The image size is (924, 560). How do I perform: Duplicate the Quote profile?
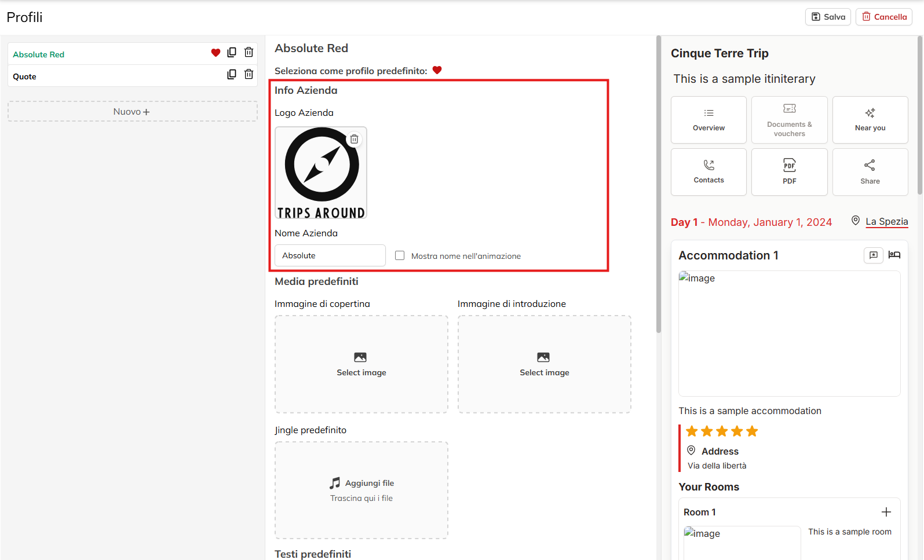tap(232, 75)
